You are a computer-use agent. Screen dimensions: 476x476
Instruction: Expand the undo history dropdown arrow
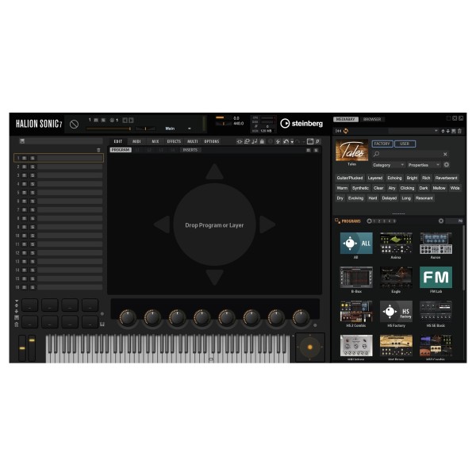tap(292, 142)
